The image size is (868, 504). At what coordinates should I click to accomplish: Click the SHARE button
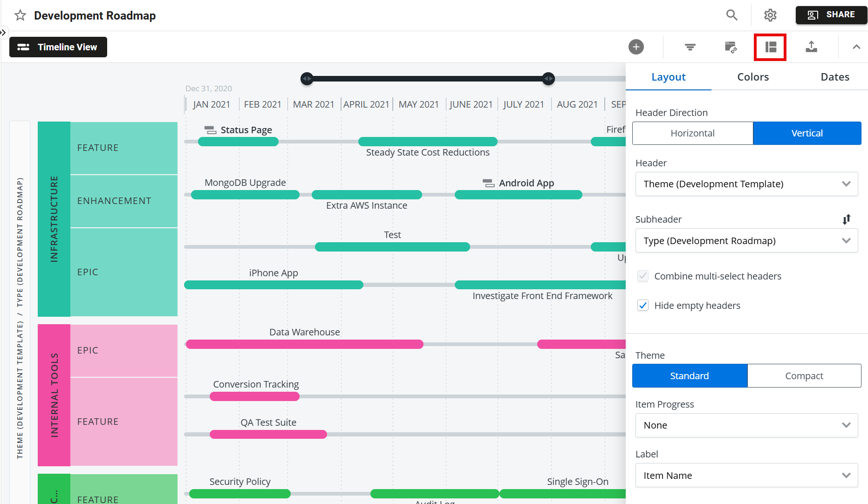(x=832, y=14)
